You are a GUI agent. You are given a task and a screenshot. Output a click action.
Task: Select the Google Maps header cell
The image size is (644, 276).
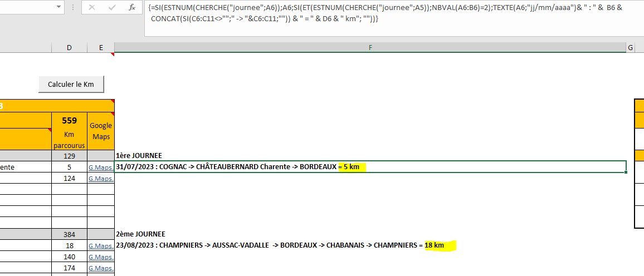(101, 131)
